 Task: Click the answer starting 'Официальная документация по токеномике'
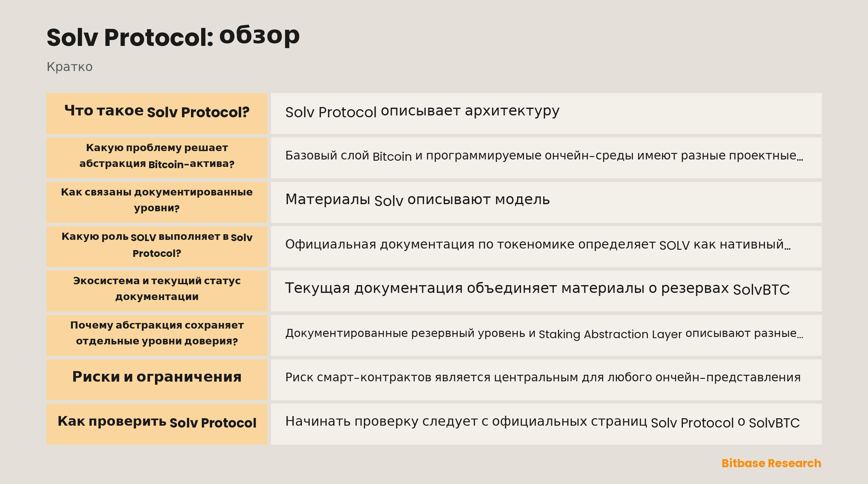546,247
